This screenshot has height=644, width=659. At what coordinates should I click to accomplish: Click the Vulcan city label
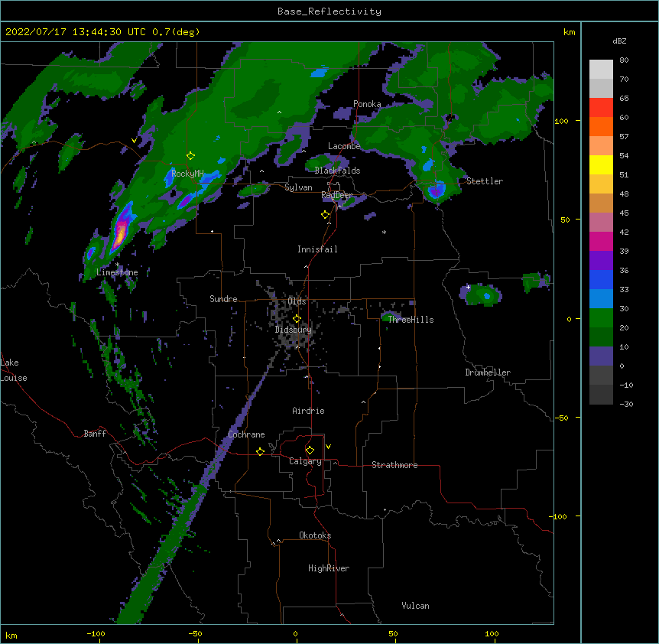(415, 607)
